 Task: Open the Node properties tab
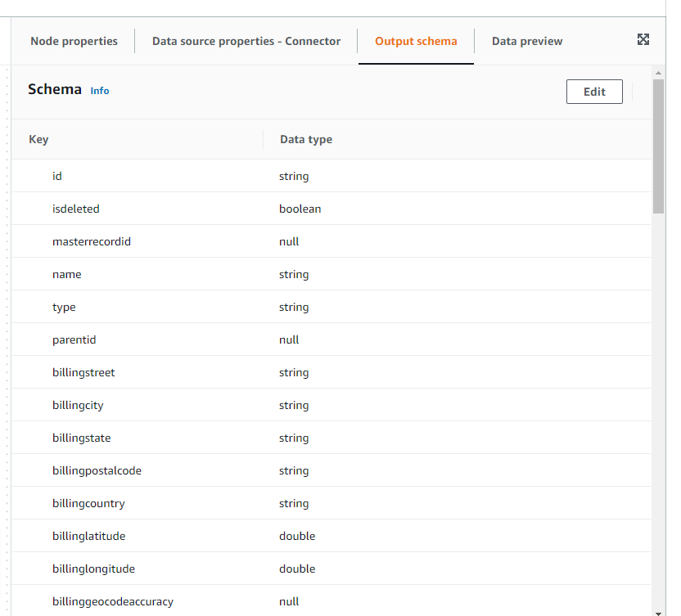click(74, 41)
